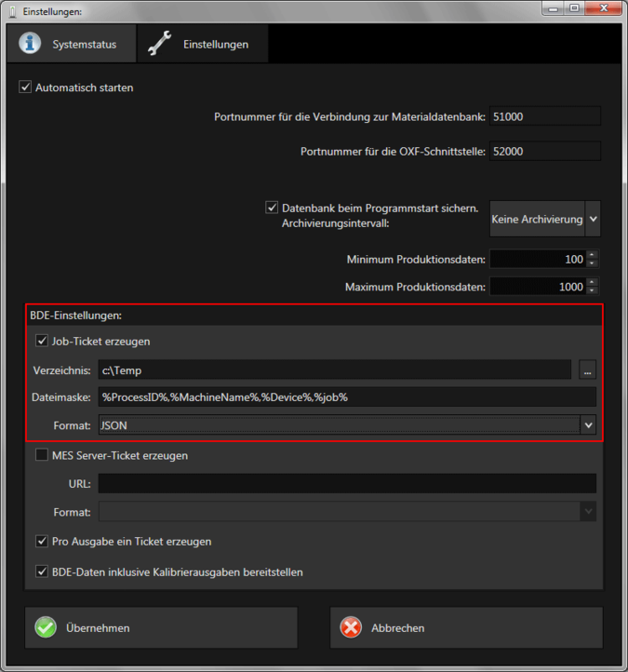Viewport: 628px width, 672px height.
Task: Edit the OXF-Schnittstelle port number field
Action: [x=545, y=152]
